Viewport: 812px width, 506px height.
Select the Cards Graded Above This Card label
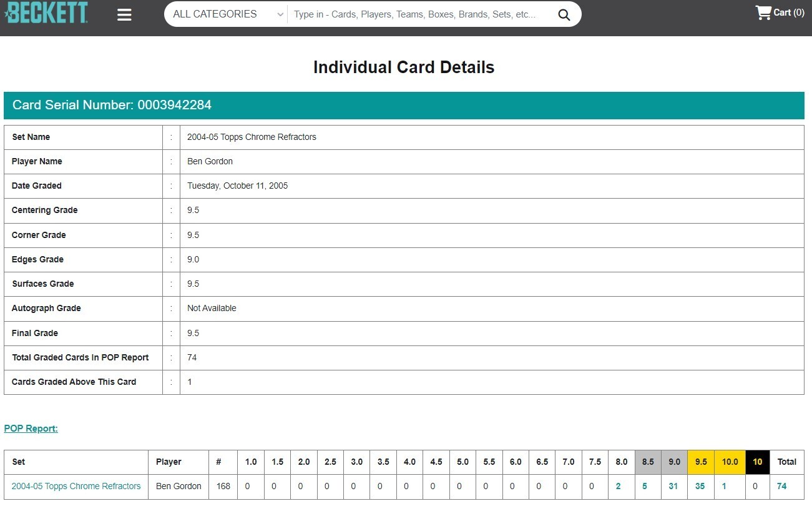point(74,382)
